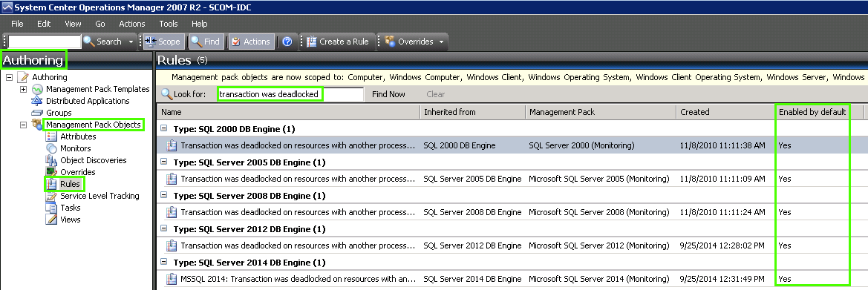Image resolution: width=868 pixels, height=290 pixels.
Task: Click the Find Now button
Action: pos(388,94)
